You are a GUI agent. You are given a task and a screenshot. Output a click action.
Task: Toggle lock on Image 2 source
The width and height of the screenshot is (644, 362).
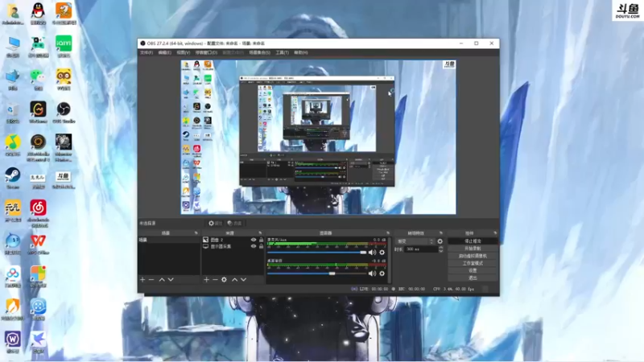click(x=261, y=240)
